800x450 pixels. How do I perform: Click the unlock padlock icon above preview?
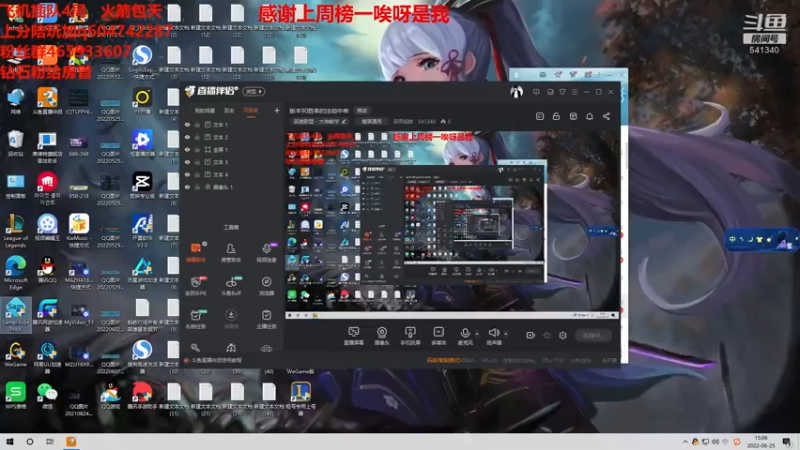coord(556,116)
